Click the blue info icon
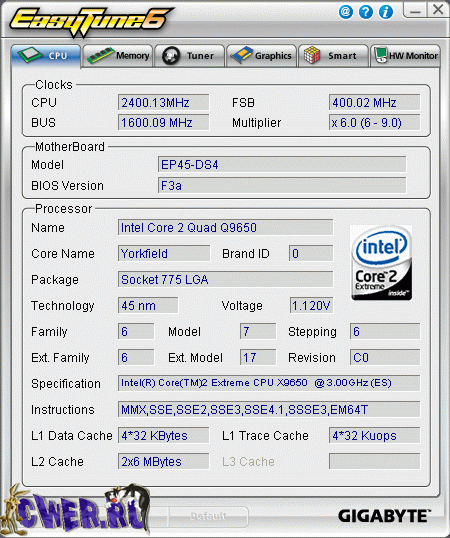 click(386, 12)
